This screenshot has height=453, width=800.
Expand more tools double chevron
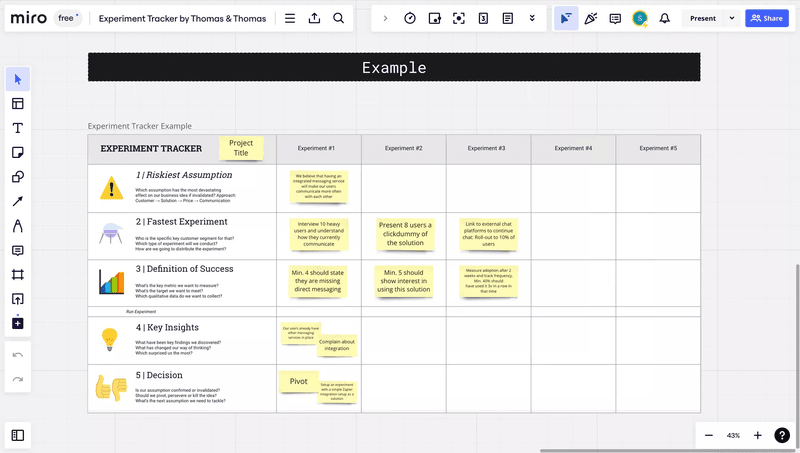click(x=532, y=18)
